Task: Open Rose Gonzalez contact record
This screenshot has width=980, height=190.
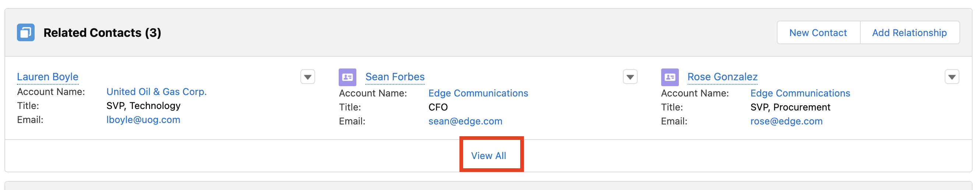Action: pyautogui.click(x=722, y=77)
